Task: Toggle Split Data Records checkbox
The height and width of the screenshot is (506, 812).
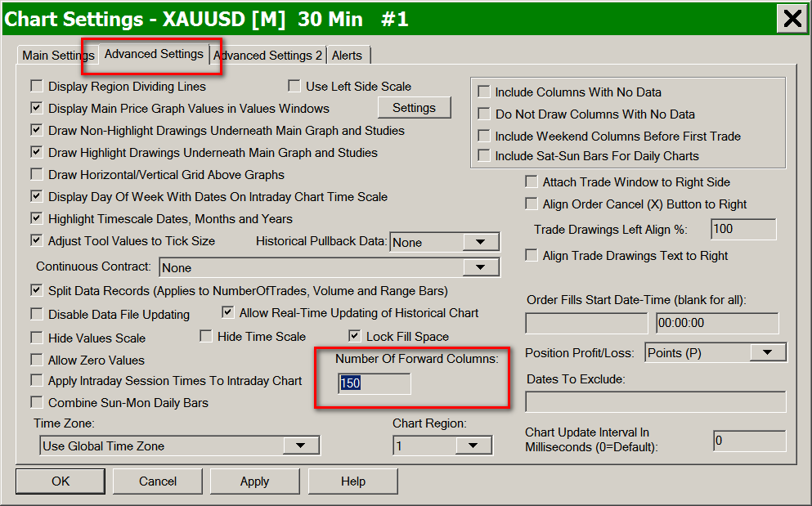Action: click(x=37, y=290)
